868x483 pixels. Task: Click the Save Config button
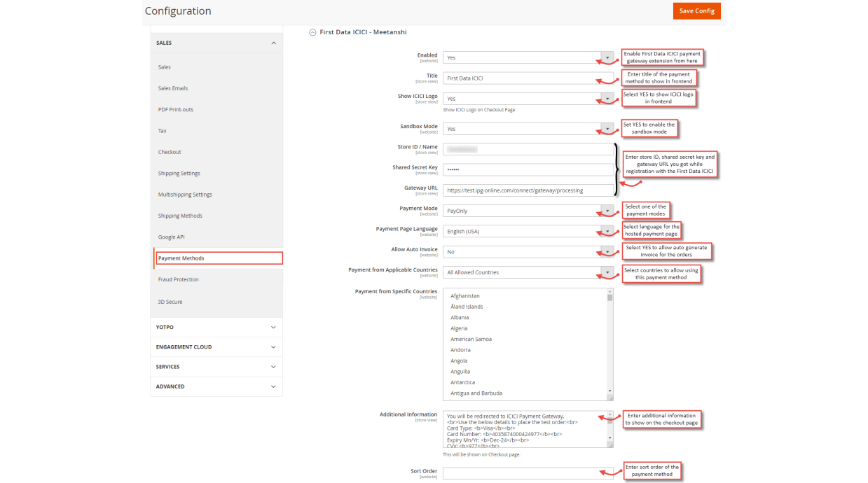pos(696,11)
